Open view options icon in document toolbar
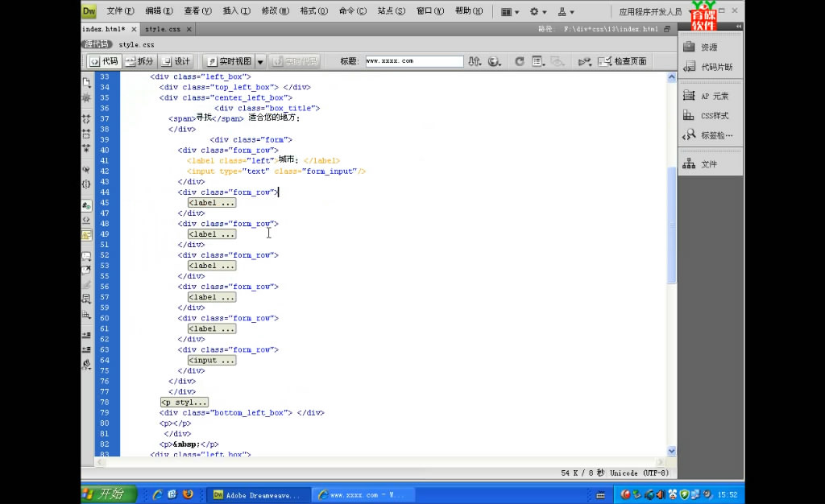Viewport: 825px width, 504px height. pos(537,61)
